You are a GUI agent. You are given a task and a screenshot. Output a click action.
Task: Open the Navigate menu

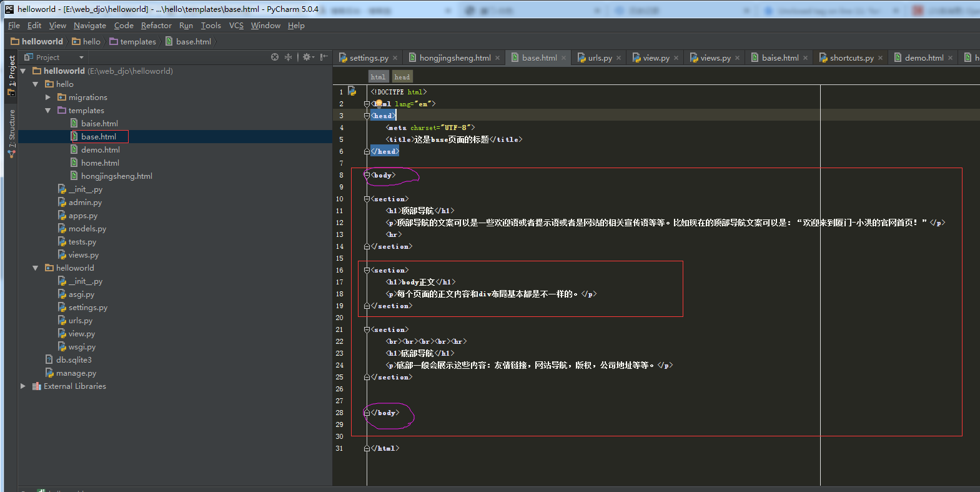[x=90, y=26]
